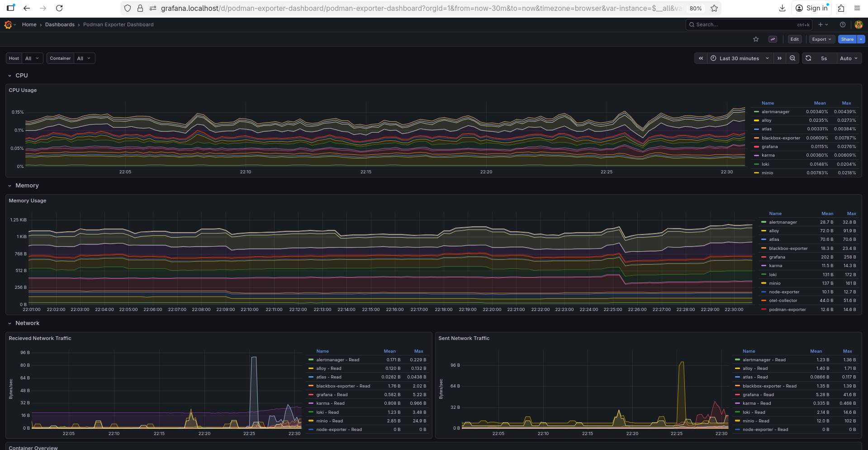Open the browser sidebar toggle icon
Screen dimensions: 868x450
tap(10, 8)
